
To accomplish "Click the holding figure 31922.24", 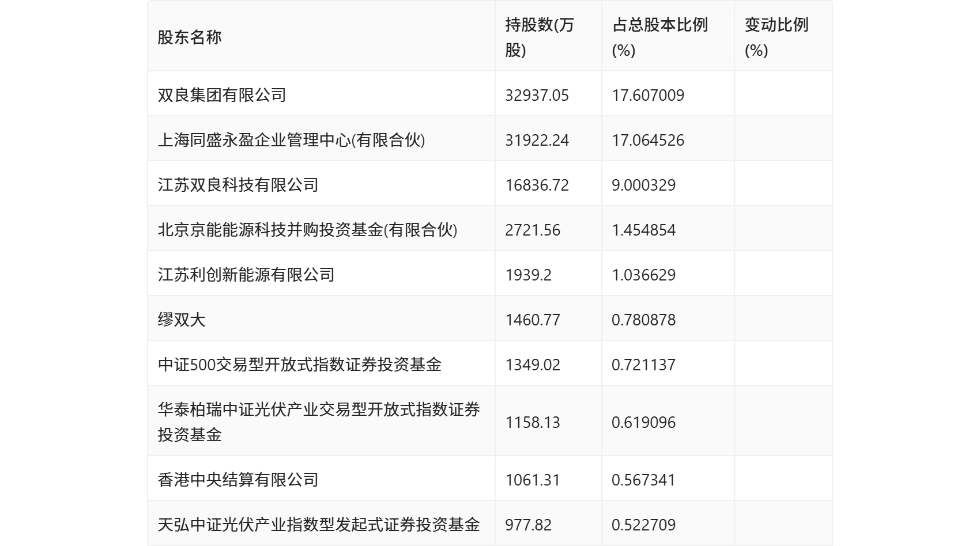I will 537,140.
